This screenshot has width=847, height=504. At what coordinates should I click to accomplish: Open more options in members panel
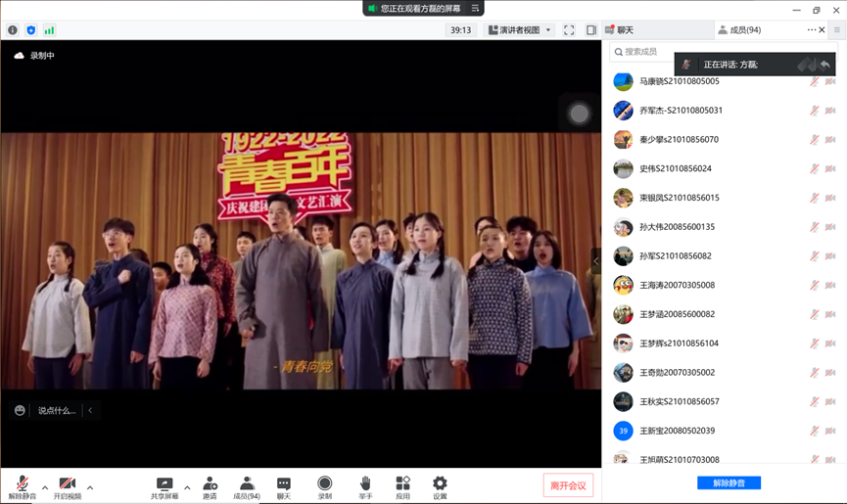(x=812, y=29)
